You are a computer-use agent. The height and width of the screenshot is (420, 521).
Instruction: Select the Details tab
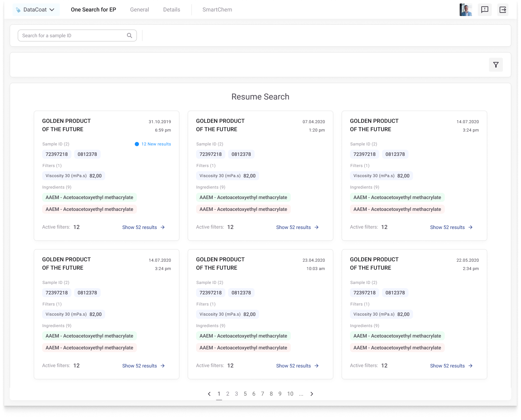pos(172,10)
